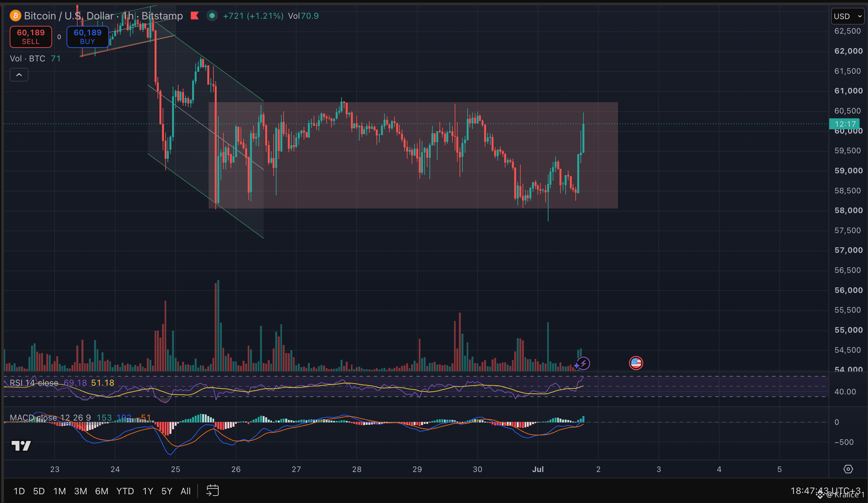Click date 3 on the time axis
The image size is (868, 503).
tap(658, 469)
